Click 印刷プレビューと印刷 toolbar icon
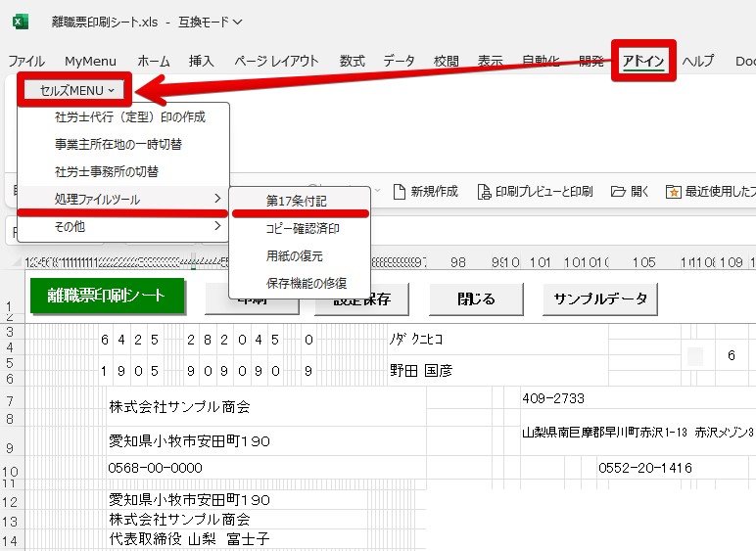 click(484, 192)
